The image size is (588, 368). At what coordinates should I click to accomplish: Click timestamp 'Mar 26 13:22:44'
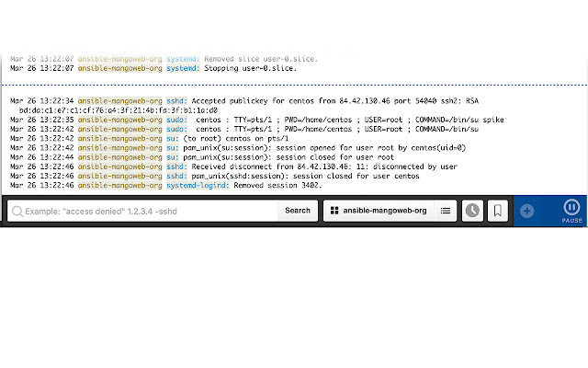(42, 157)
